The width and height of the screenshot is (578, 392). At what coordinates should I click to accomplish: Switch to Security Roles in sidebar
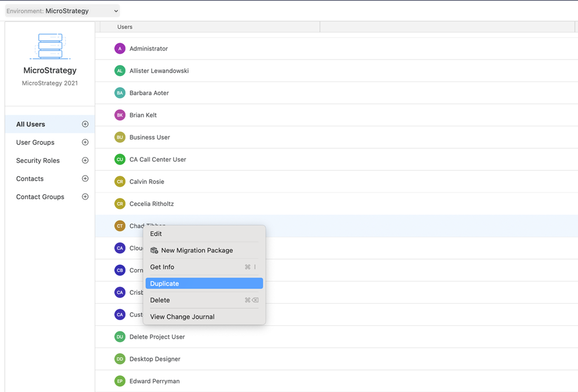[38, 161]
